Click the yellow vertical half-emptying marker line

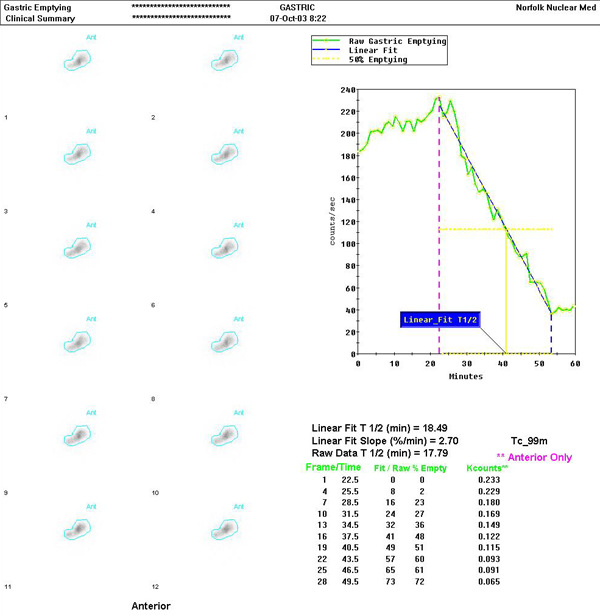506,292
